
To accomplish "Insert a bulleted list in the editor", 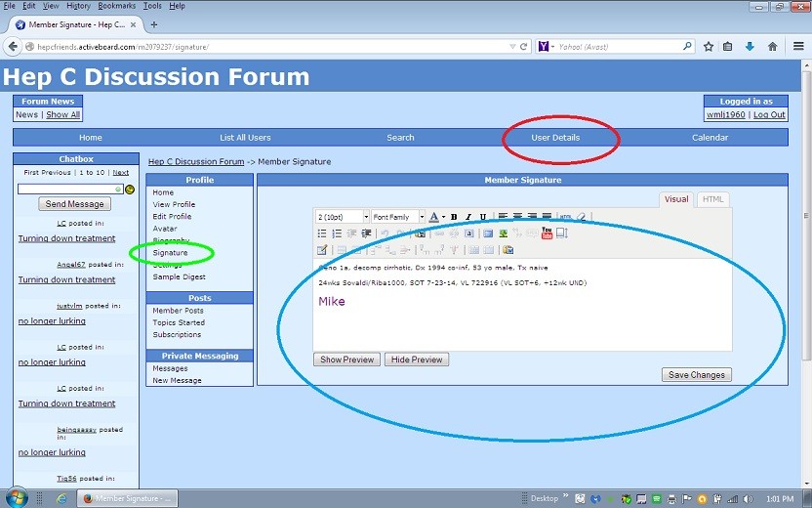I will tap(323, 233).
